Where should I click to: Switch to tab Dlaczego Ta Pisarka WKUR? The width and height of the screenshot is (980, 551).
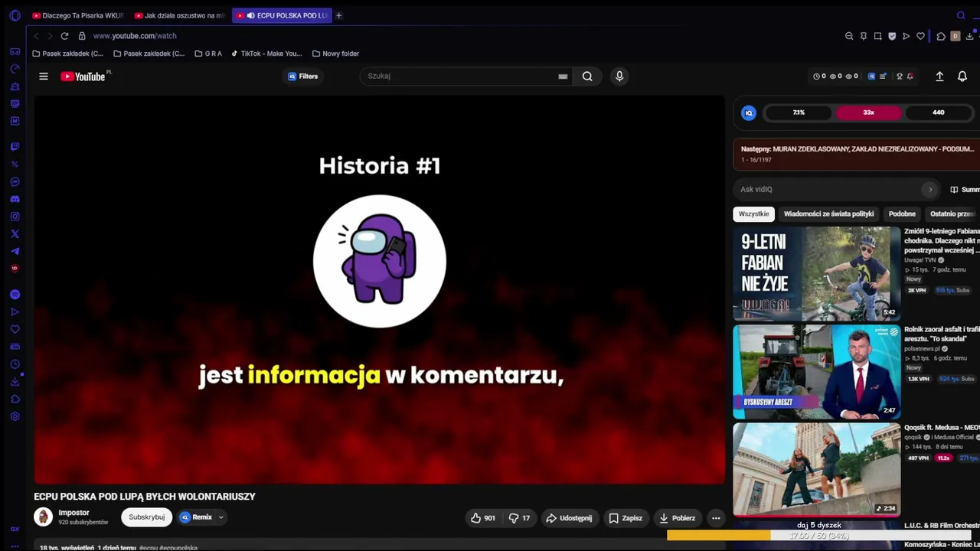tap(77, 15)
